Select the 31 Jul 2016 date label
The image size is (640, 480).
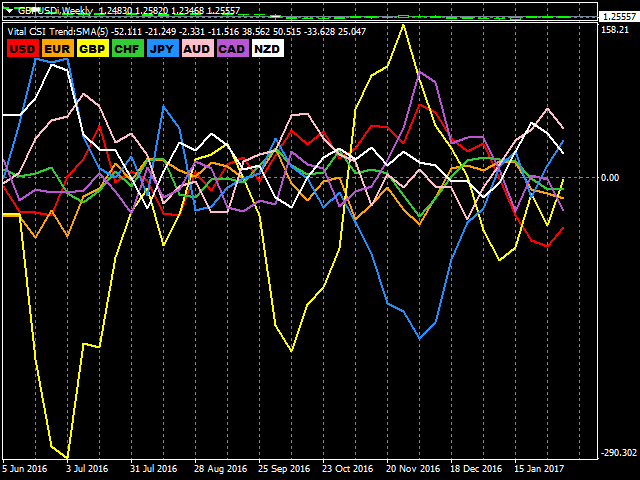tap(153, 469)
